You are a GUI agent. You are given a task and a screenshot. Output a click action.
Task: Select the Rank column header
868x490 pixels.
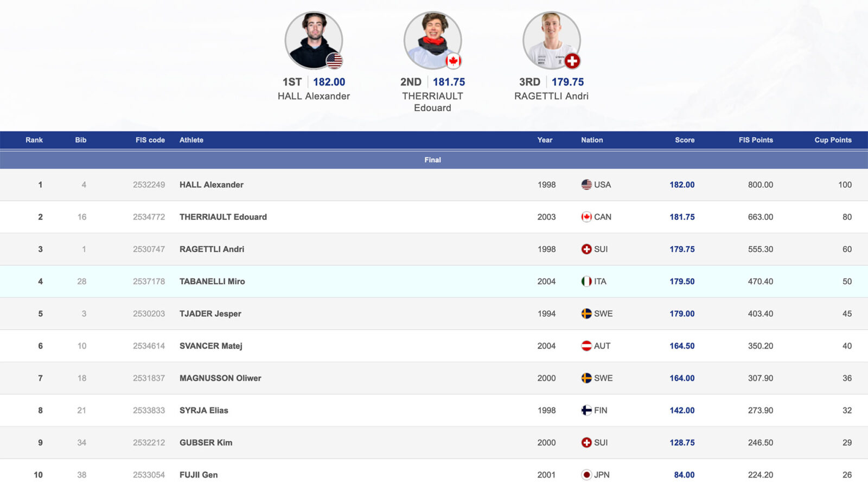[34, 139]
